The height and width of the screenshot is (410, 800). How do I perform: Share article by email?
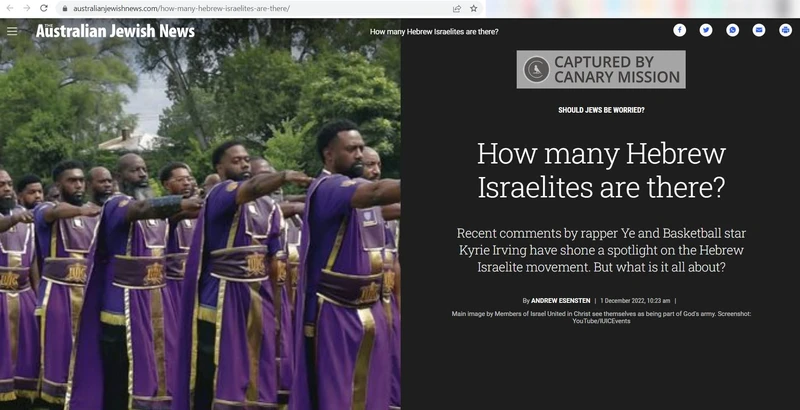(759, 30)
